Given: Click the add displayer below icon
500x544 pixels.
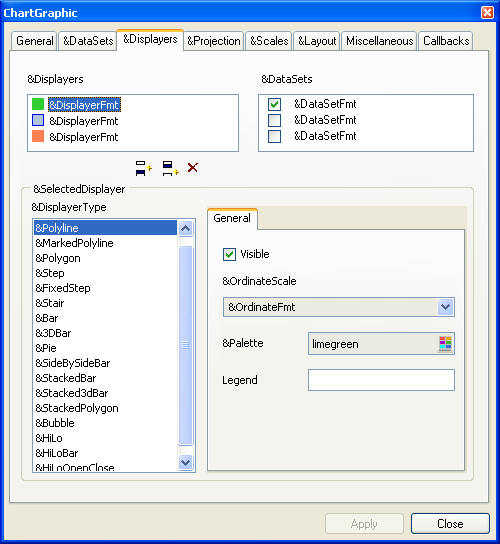Looking at the screenshot, I should [170, 168].
